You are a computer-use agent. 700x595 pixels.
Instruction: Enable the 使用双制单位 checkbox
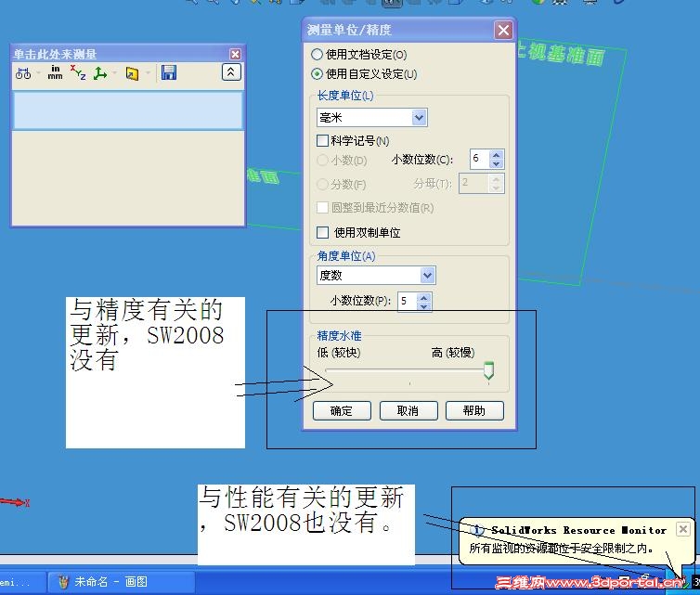(322, 232)
